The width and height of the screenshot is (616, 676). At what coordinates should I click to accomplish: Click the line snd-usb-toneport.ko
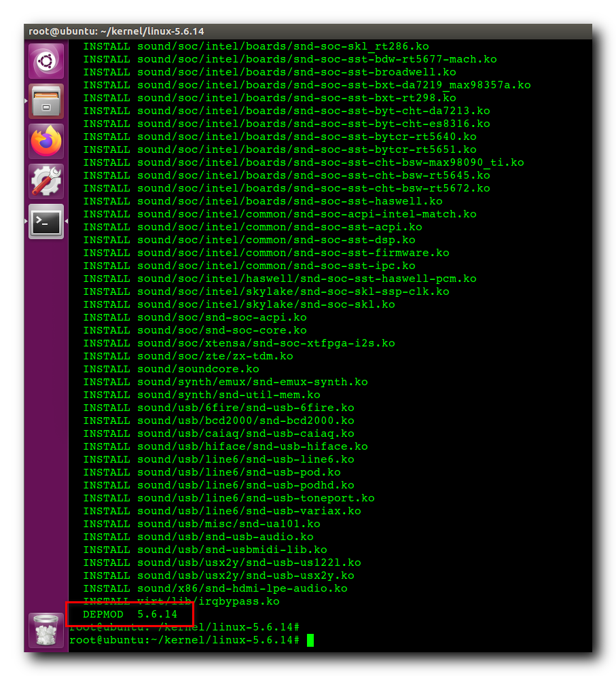[229, 499]
